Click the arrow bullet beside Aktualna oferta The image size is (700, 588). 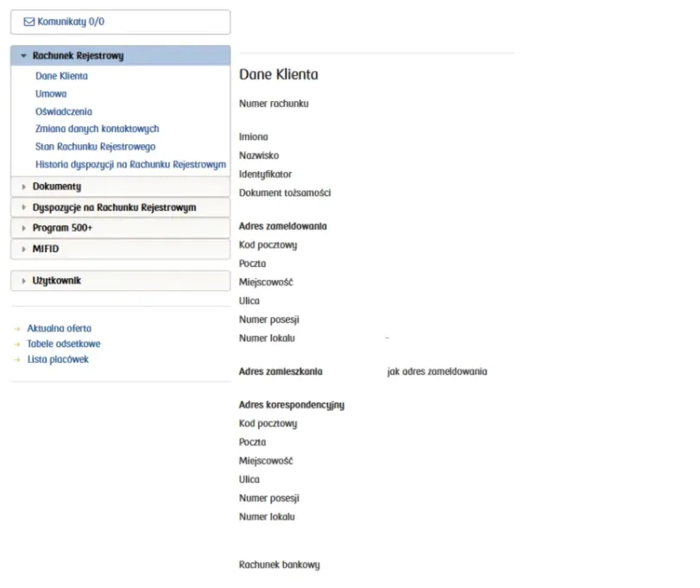click(17, 329)
